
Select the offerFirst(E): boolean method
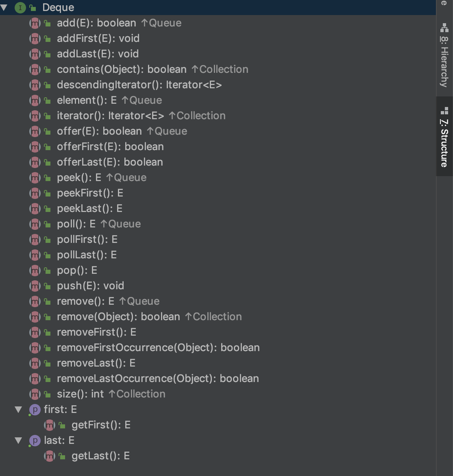(x=110, y=147)
